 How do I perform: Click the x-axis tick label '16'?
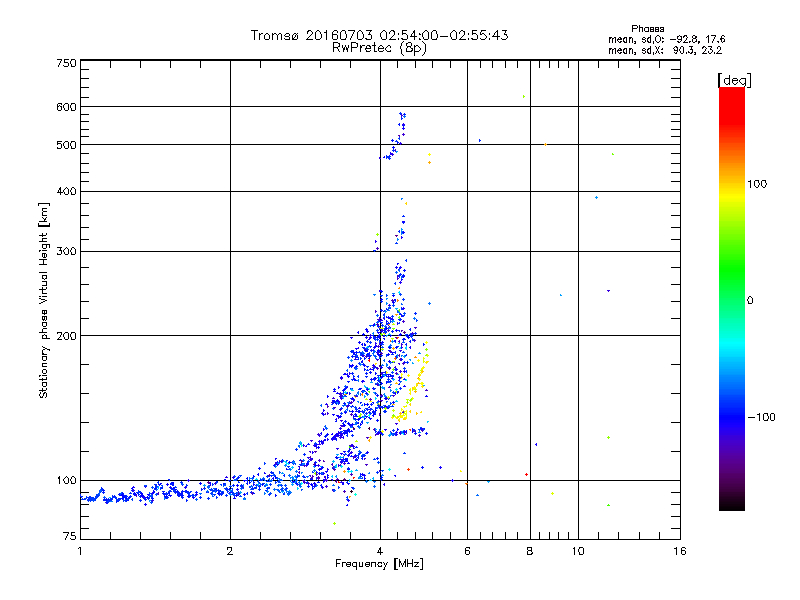coord(680,551)
